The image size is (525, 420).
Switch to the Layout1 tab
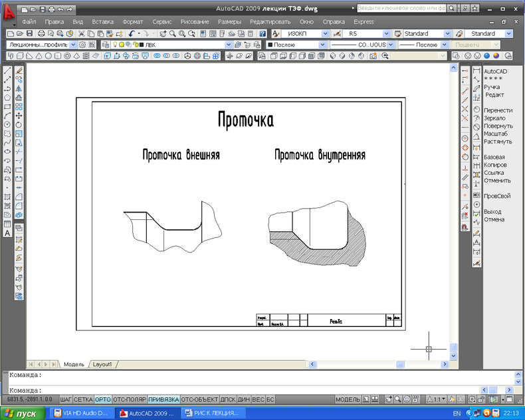[x=102, y=364]
